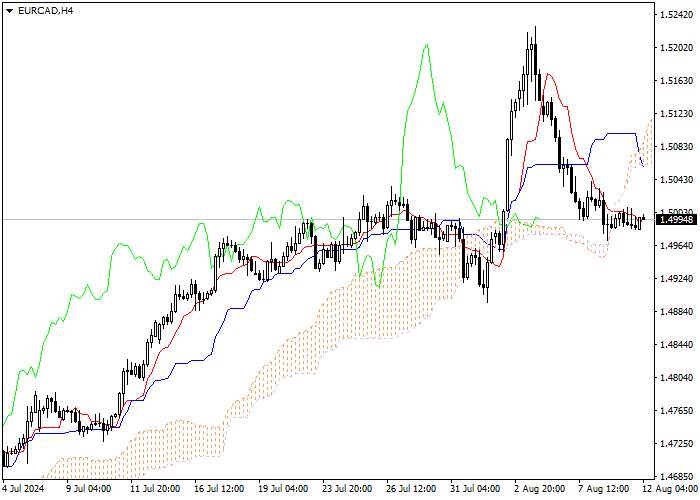Click price scale value 1.49640
This screenshot has width=700, height=500.
(x=676, y=245)
